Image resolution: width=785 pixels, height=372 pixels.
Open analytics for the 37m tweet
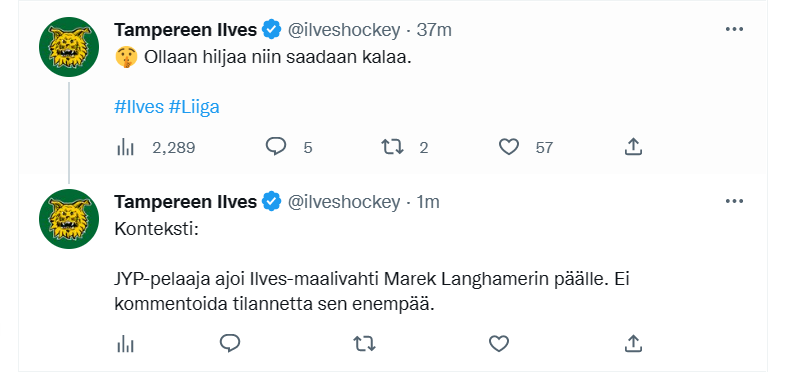click(x=125, y=148)
